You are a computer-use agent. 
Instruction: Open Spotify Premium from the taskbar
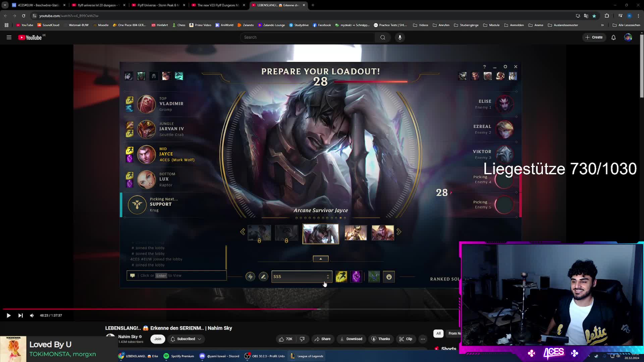tap(179, 356)
